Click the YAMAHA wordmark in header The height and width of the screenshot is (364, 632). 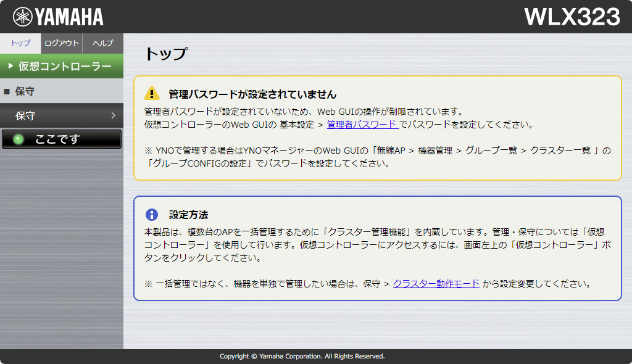click(x=69, y=17)
